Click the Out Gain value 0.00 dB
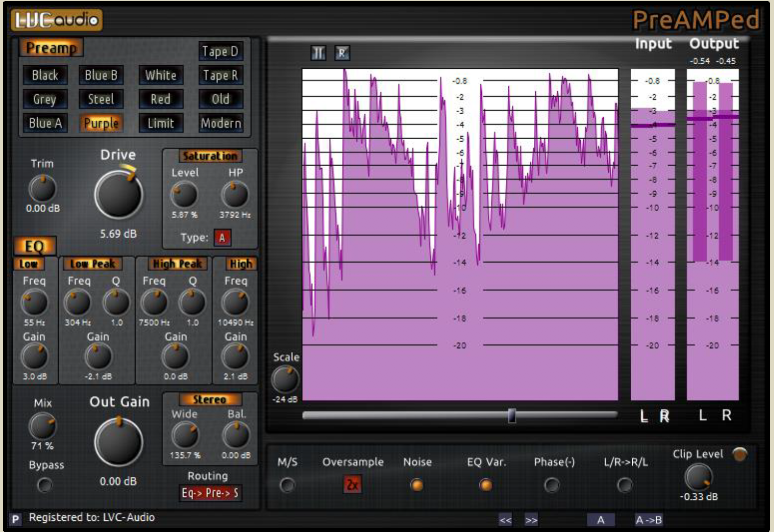The height and width of the screenshot is (532, 774). click(x=118, y=481)
